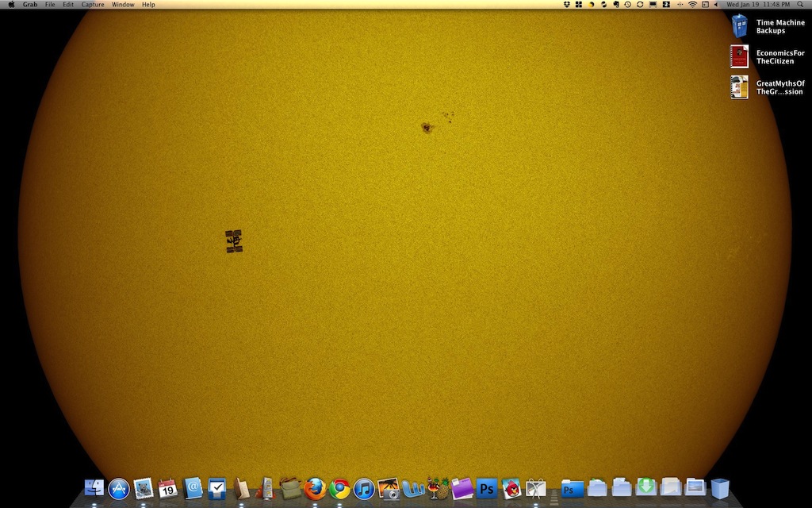Click the display monitor menu bar icon
This screenshot has height=508, width=812.
[x=653, y=4]
